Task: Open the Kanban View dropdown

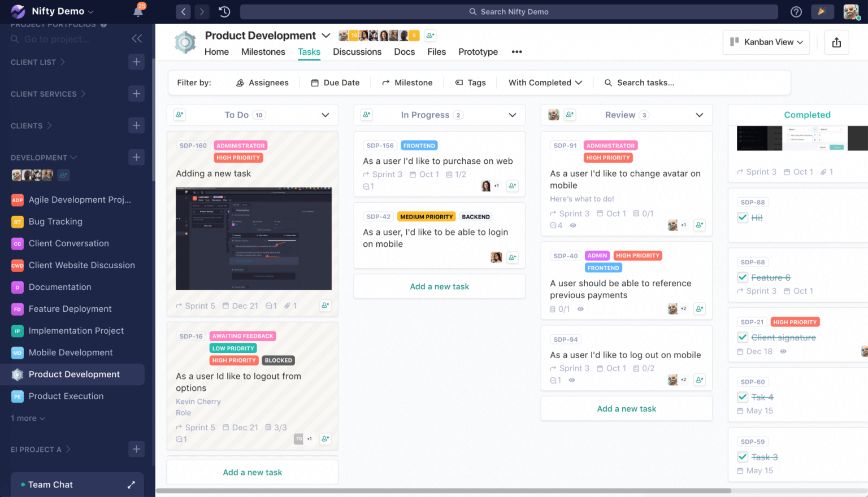Action: (766, 42)
